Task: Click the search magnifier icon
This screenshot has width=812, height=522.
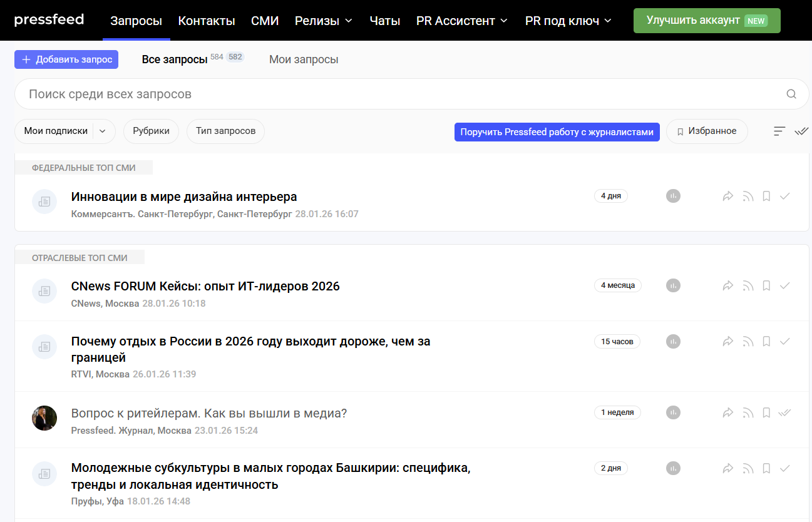Action: (x=791, y=95)
